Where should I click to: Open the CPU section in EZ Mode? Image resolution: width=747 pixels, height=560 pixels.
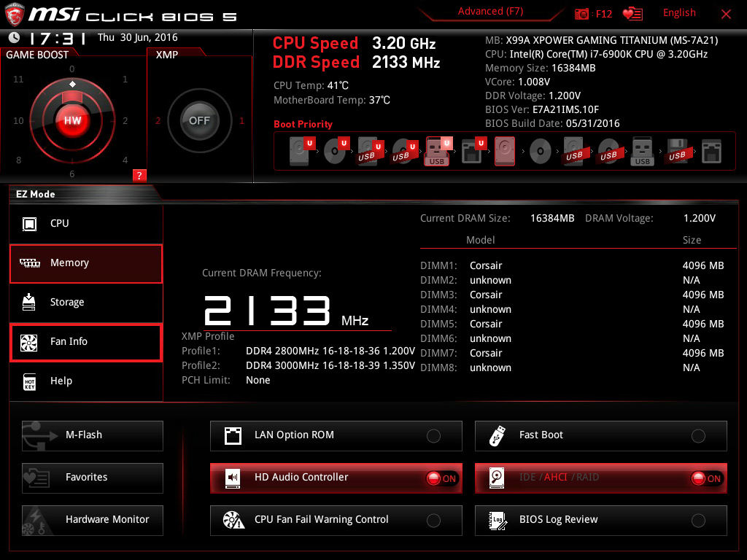pos(86,223)
